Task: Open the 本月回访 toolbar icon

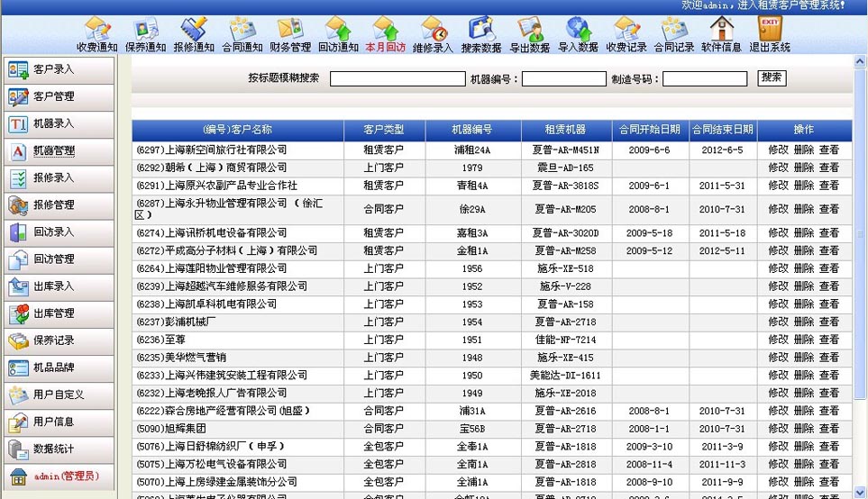Action: [x=385, y=34]
